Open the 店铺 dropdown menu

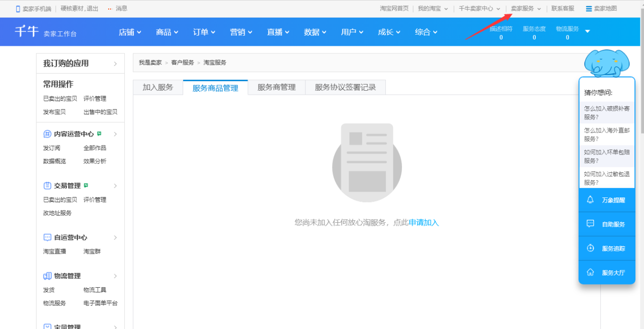pyautogui.click(x=130, y=32)
